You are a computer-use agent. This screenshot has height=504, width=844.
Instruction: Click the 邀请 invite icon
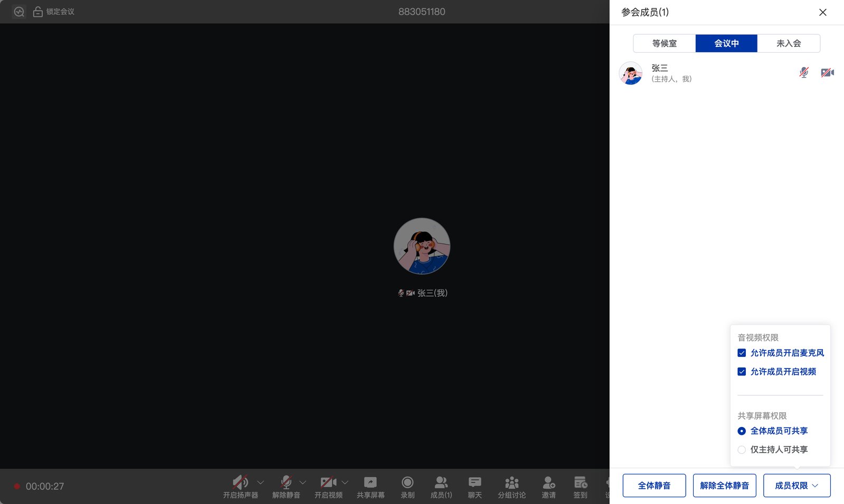point(549,482)
